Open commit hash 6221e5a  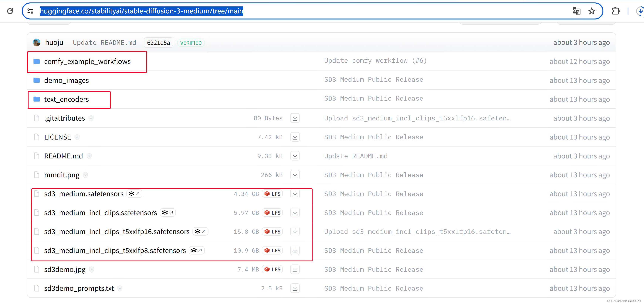[x=158, y=43]
